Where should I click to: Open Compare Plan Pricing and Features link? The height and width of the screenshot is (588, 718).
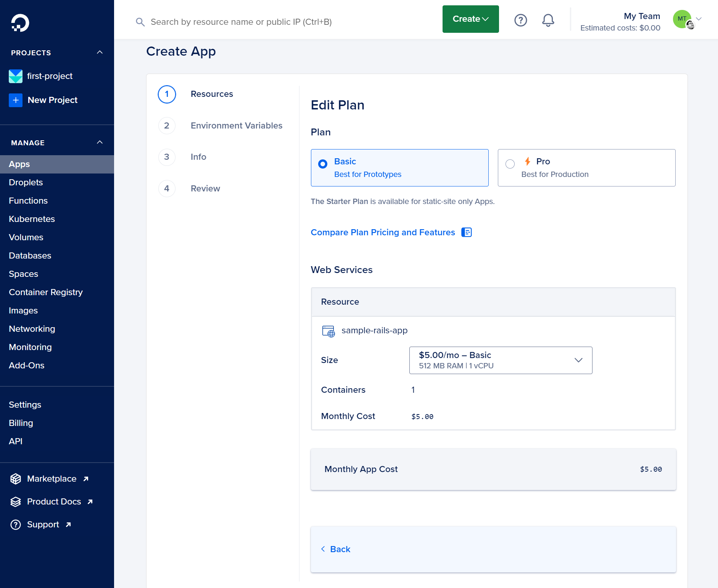click(383, 233)
